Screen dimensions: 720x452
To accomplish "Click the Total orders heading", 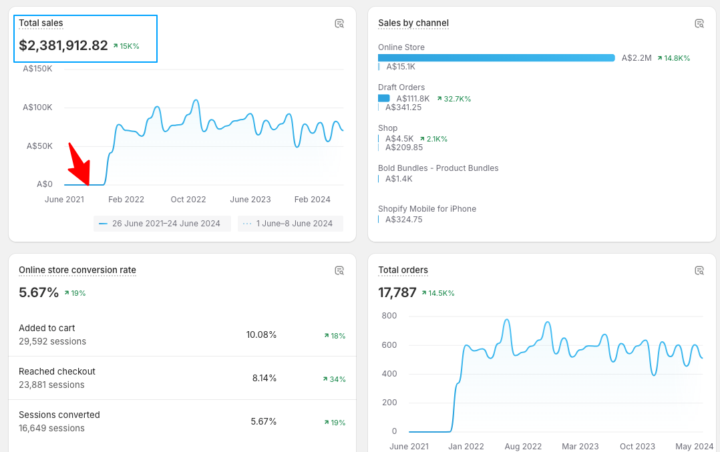I will pyautogui.click(x=403, y=270).
